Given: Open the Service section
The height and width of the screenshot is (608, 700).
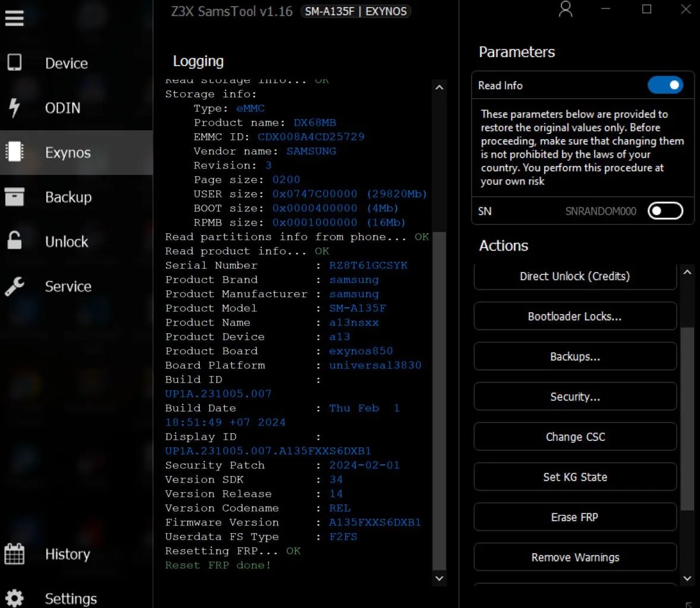Looking at the screenshot, I should [68, 287].
